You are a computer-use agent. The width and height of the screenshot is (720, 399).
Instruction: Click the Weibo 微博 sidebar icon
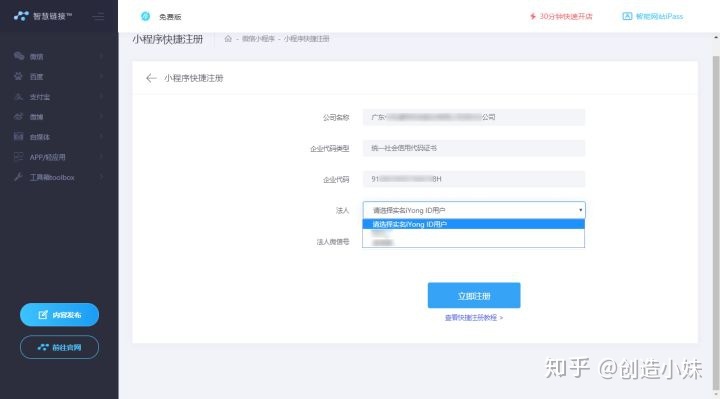click(18, 117)
